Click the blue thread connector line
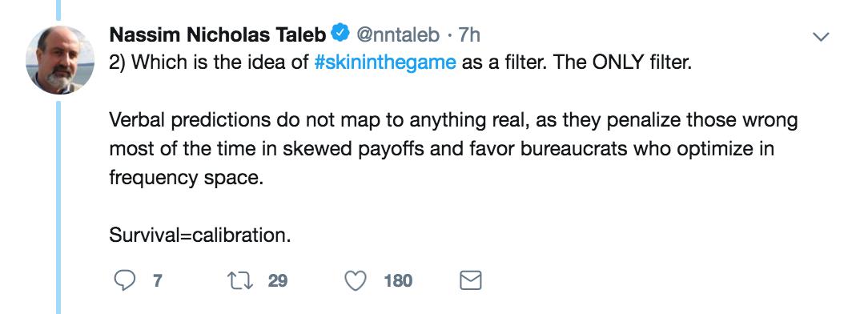868x314 pixels. [x=58, y=208]
